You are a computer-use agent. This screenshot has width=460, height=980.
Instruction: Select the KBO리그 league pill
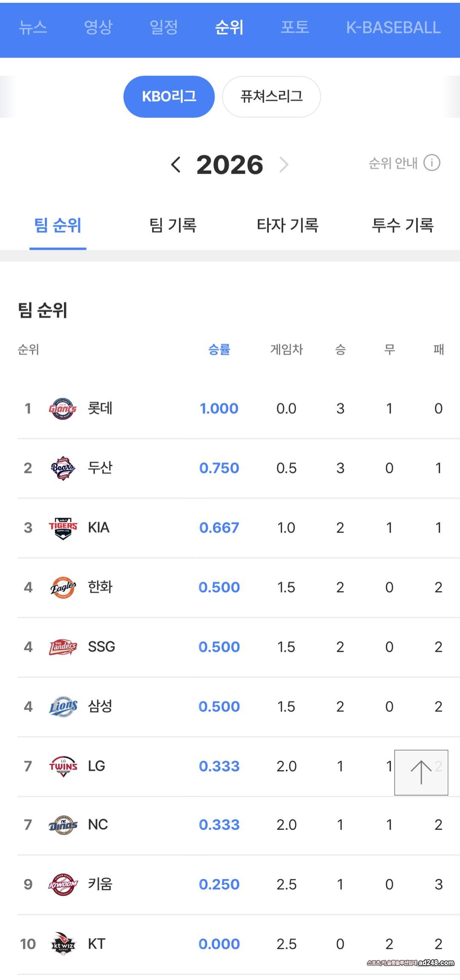169,97
